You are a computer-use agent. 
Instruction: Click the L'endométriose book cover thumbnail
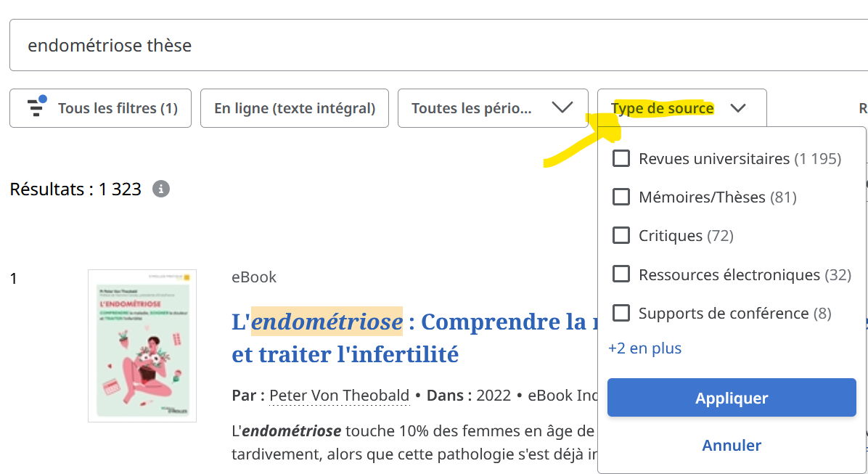(x=142, y=346)
